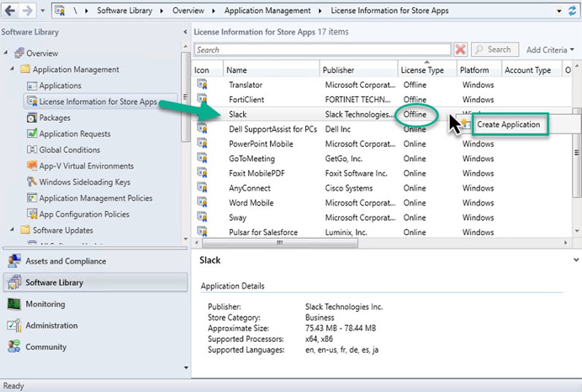Viewport: 582px width, 392px height.
Task: Click the Packages node icon
Action: point(32,118)
